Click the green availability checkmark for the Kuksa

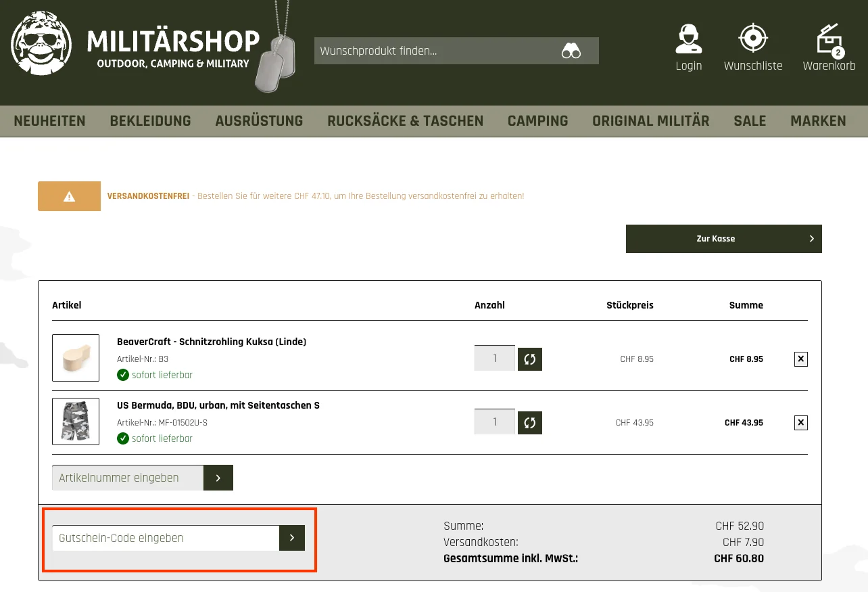[123, 375]
